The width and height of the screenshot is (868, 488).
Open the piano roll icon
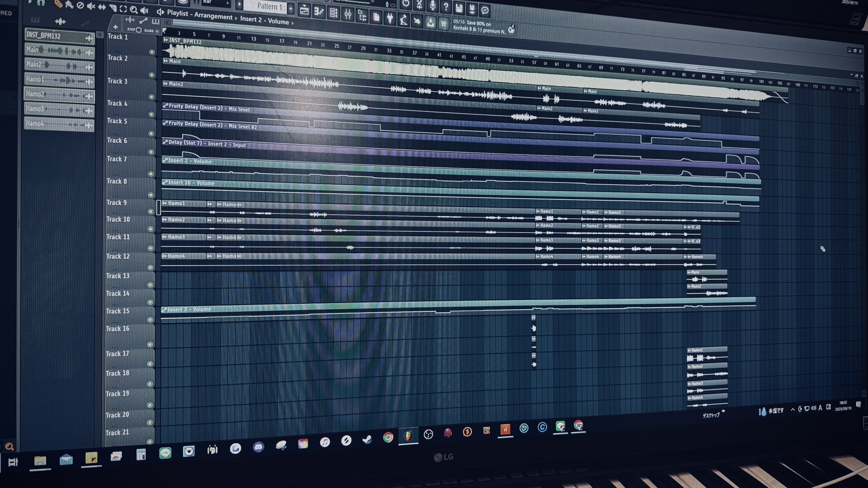(319, 12)
